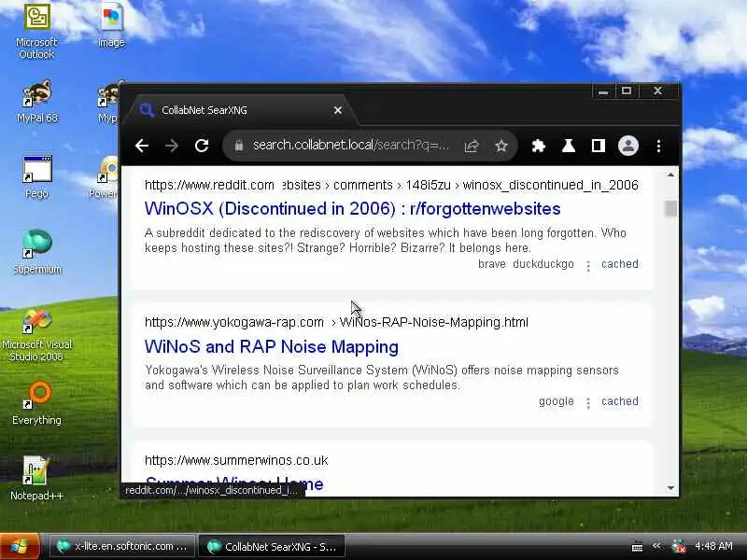The width and height of the screenshot is (747, 560).
Task: Click the reddit.com result URL
Action: tap(391, 185)
